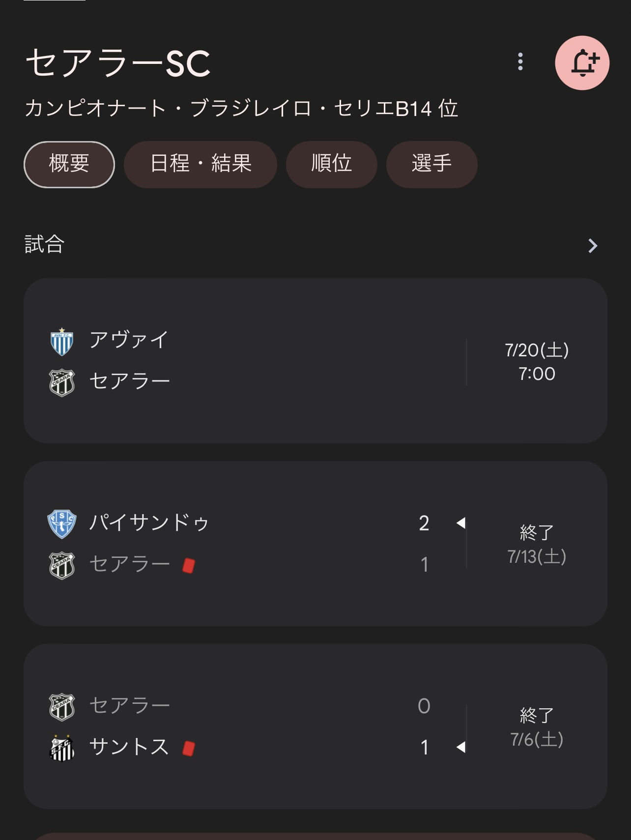Screen dimensions: 631x840
Task: Open the アヴァイ vs セアラー 7/20 match card
Action: point(315,361)
